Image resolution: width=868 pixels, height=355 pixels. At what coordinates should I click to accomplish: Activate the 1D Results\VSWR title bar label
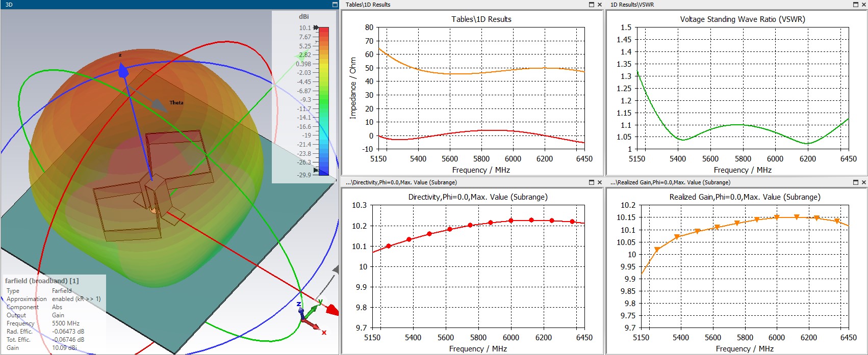[632, 5]
